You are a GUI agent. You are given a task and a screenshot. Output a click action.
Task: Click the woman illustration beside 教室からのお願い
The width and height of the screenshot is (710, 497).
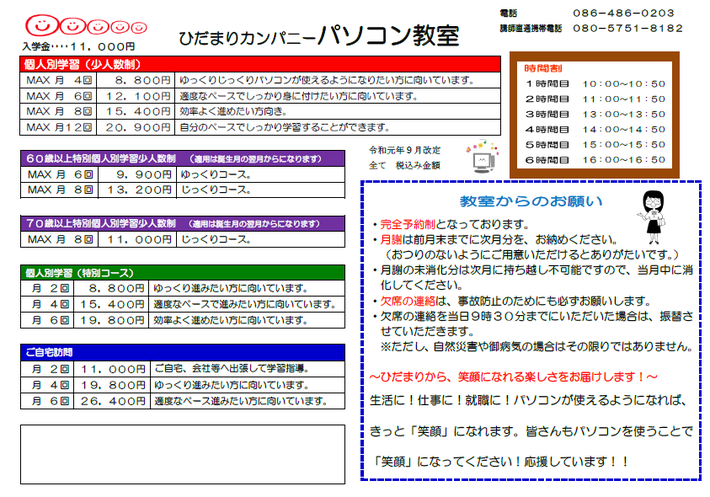coord(652,217)
